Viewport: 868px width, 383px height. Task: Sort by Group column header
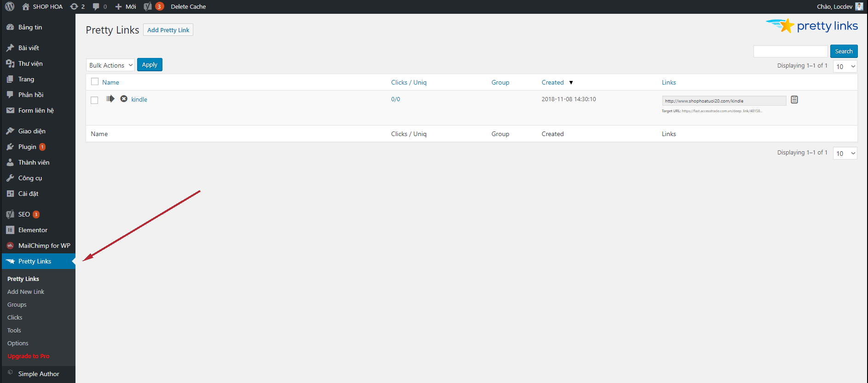pyautogui.click(x=500, y=82)
